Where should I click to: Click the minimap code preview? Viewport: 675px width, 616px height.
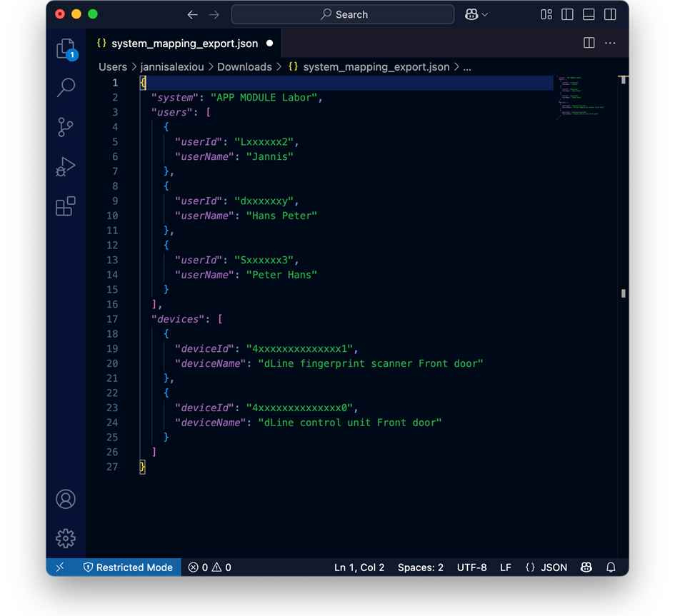pyautogui.click(x=581, y=97)
